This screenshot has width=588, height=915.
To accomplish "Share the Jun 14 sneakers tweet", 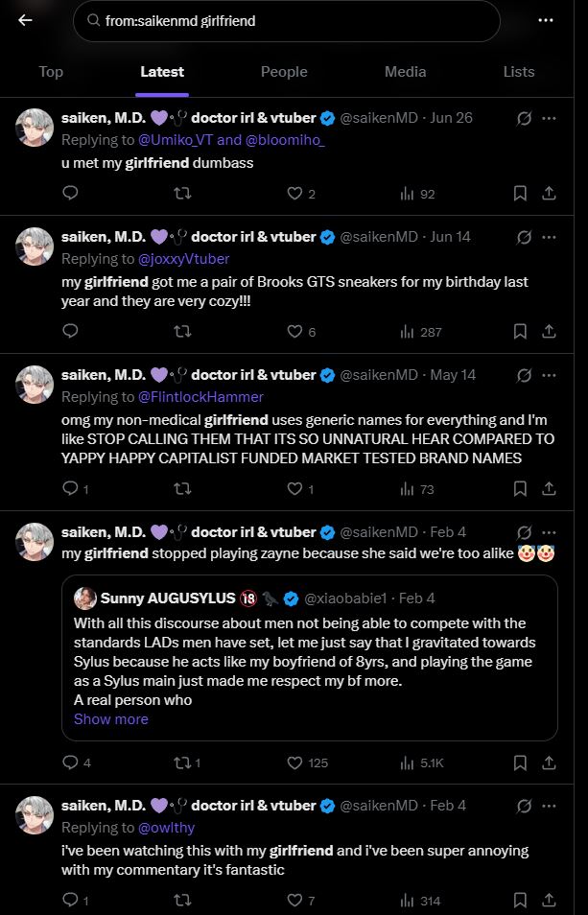I will [x=549, y=331].
